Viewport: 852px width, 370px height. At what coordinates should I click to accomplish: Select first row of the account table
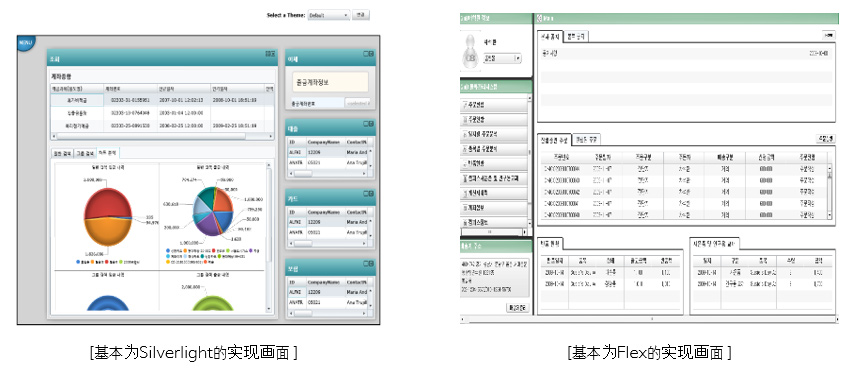click(162, 100)
